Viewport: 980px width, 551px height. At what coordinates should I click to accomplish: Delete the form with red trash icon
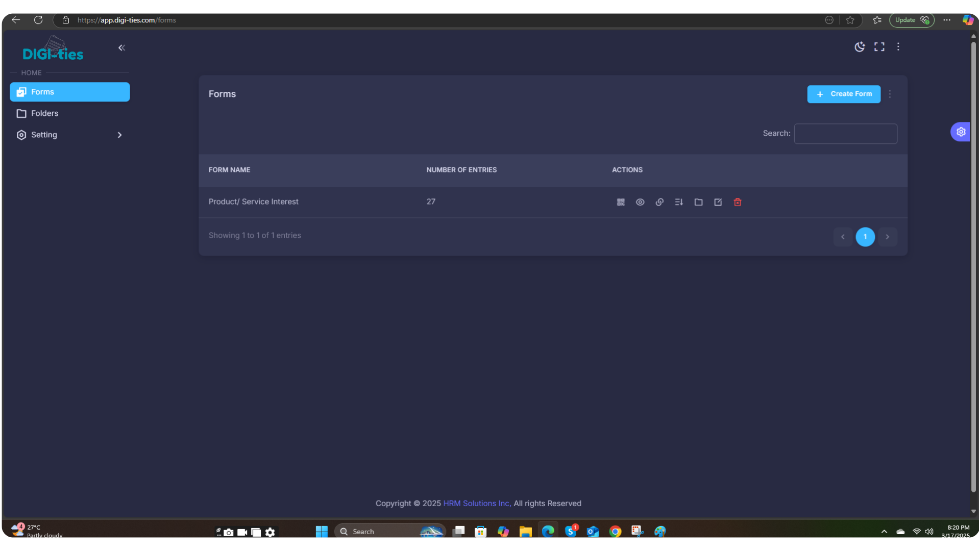pos(738,203)
